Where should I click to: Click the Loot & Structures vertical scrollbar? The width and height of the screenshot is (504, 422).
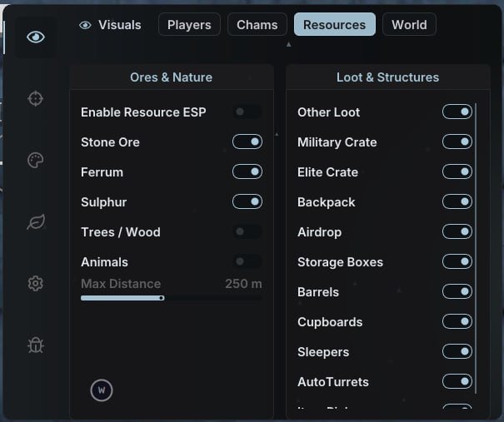tap(476, 249)
